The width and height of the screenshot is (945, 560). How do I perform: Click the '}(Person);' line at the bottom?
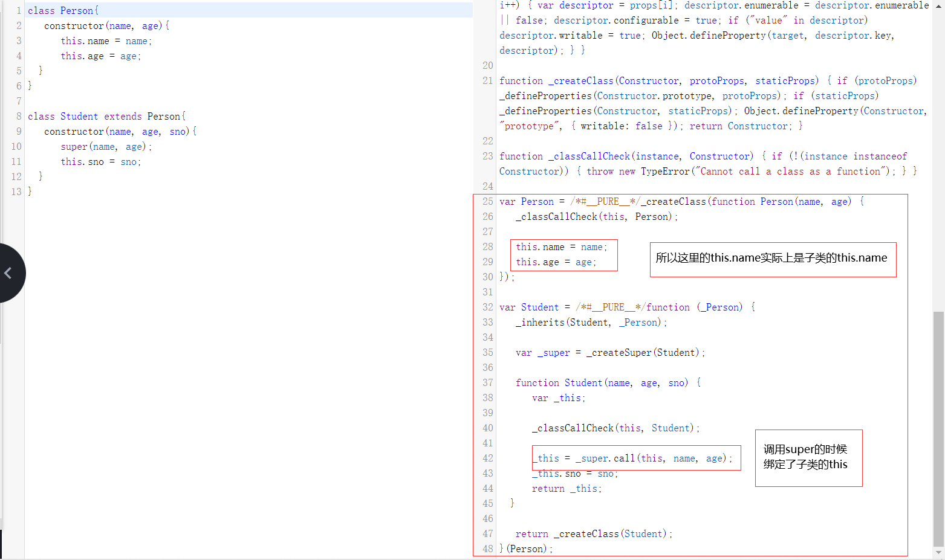526,549
